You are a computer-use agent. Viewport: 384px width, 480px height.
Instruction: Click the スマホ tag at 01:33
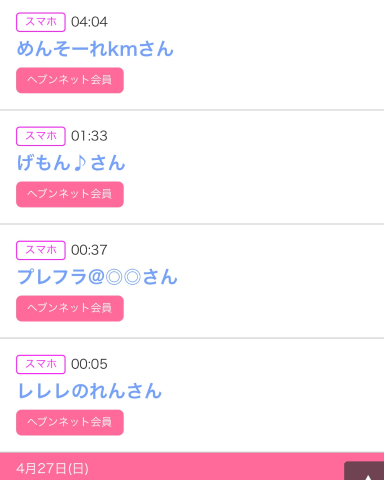41,136
